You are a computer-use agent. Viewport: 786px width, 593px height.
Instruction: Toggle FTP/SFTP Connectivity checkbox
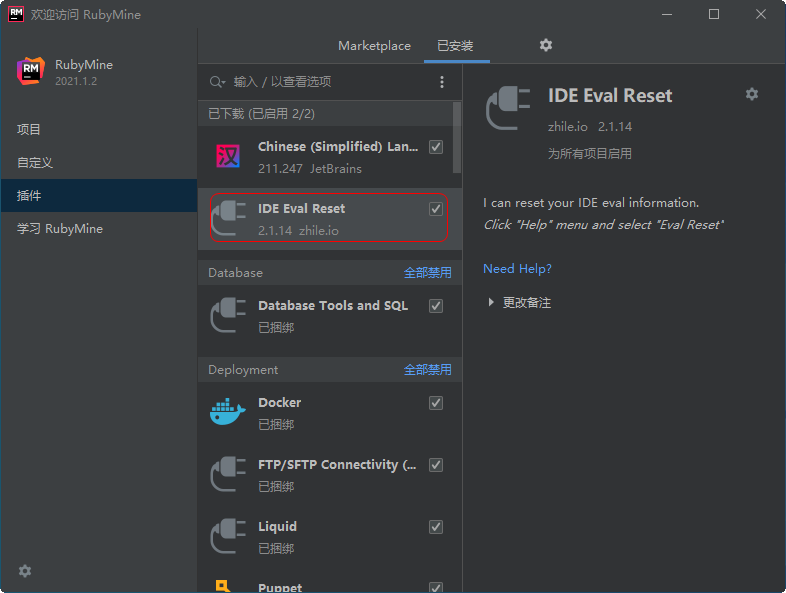[x=436, y=465]
